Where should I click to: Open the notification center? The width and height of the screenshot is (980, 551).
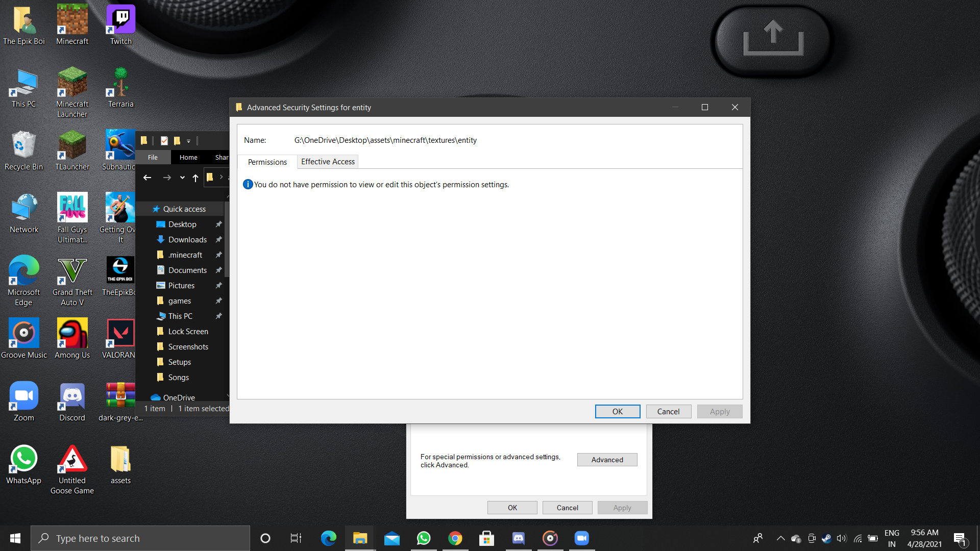pos(960,538)
